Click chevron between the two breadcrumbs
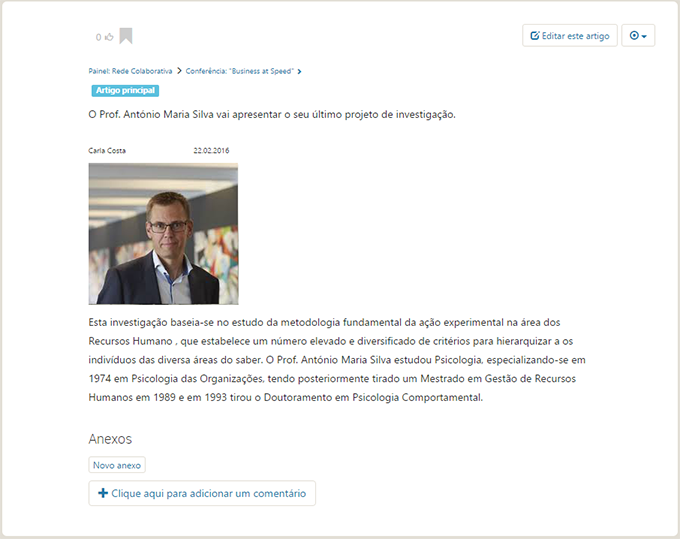 [179, 71]
